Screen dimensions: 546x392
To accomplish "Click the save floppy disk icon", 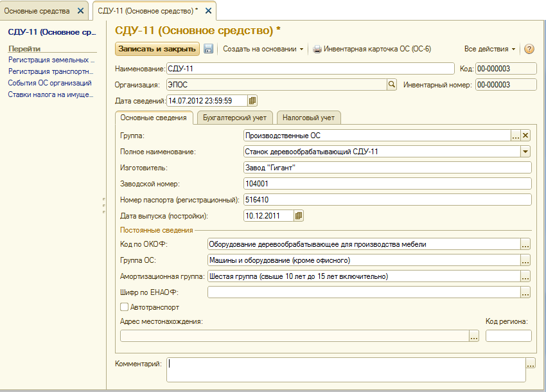I will point(208,49).
